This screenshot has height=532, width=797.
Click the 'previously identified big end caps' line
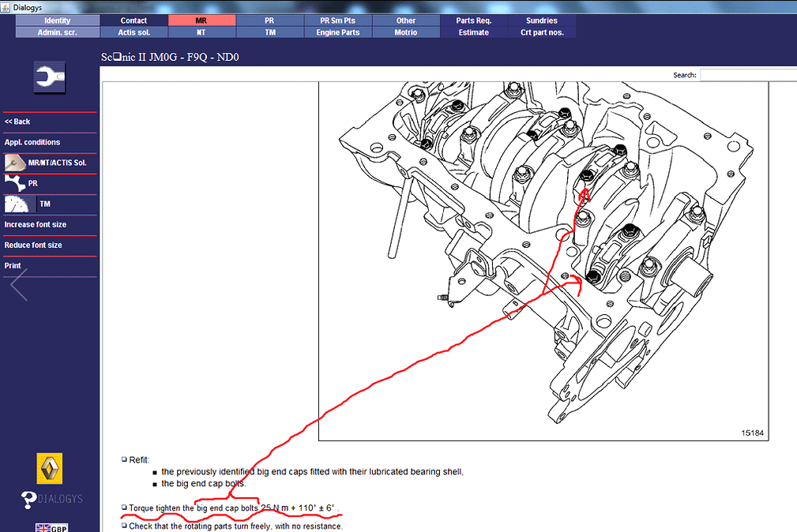tap(313, 471)
